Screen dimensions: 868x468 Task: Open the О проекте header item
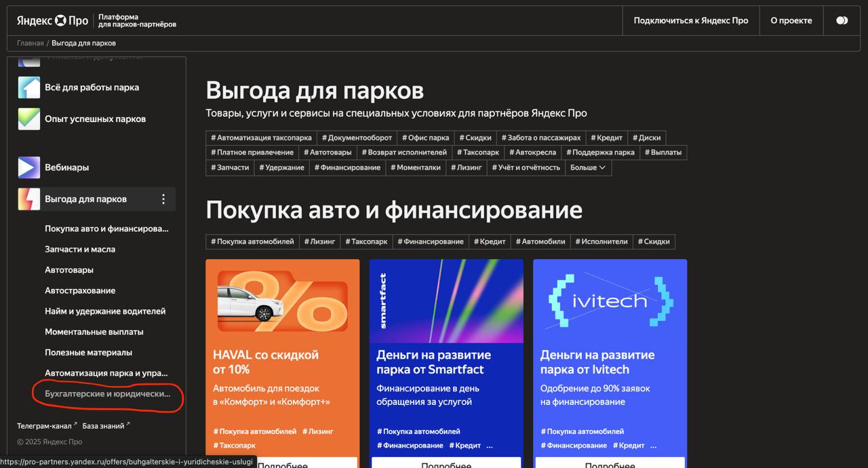tap(791, 20)
